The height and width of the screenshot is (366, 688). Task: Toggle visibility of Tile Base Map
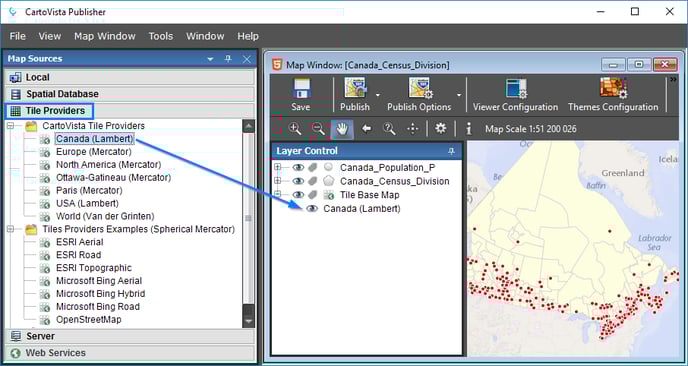tap(298, 194)
